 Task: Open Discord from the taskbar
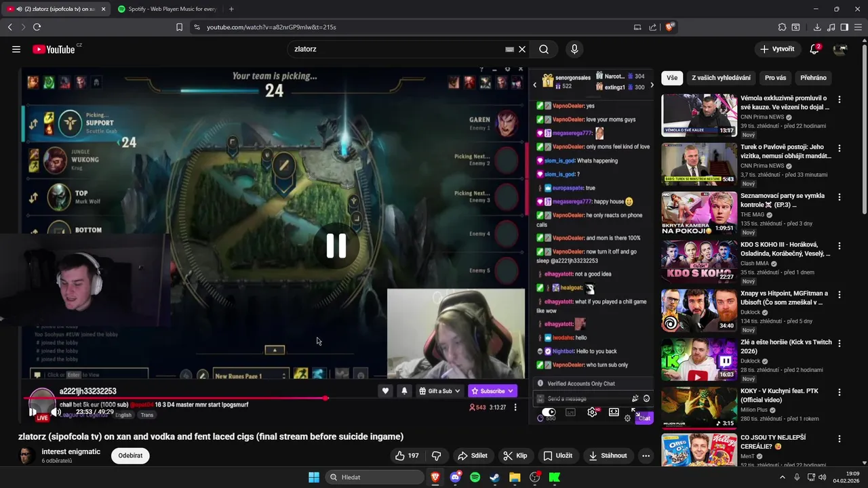pos(455,477)
